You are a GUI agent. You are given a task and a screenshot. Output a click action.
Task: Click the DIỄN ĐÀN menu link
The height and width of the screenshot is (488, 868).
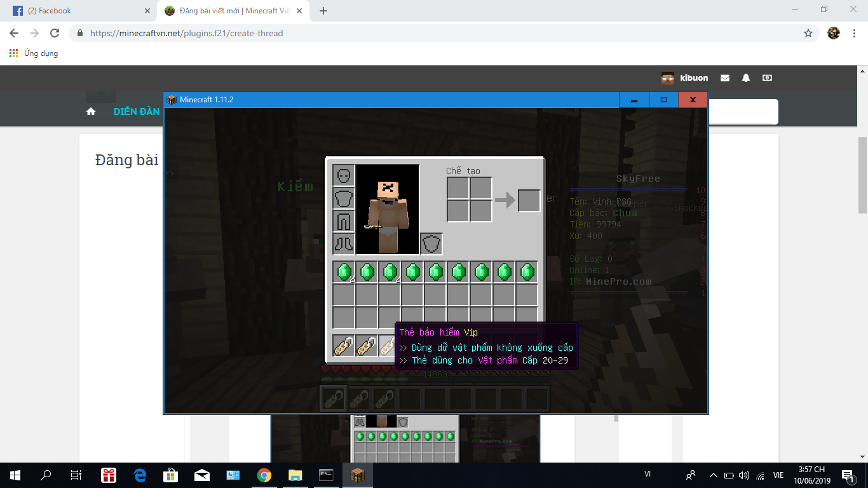point(137,111)
